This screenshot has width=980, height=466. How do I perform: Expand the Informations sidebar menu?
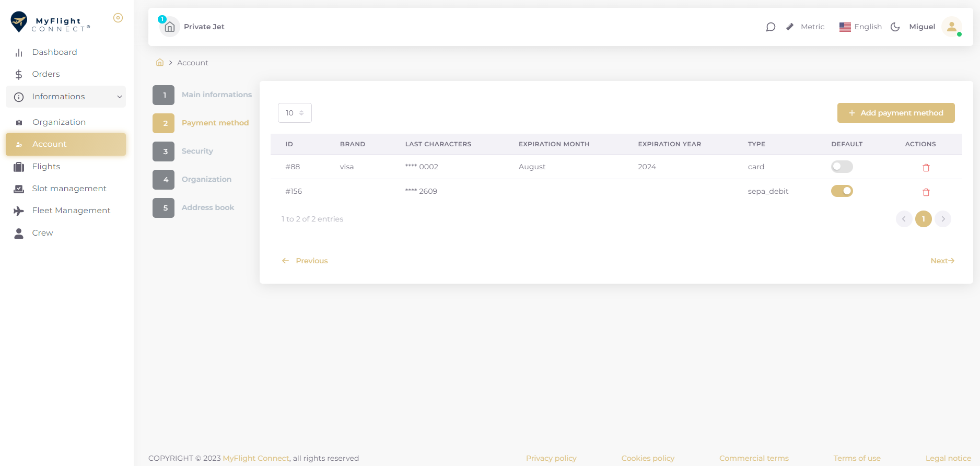click(x=66, y=97)
